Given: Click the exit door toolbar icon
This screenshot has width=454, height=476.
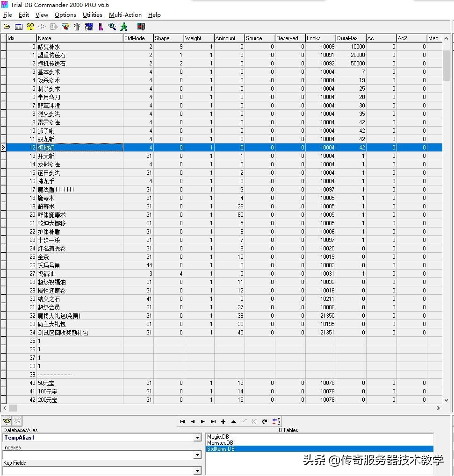Looking at the screenshot, I should [x=141, y=27].
